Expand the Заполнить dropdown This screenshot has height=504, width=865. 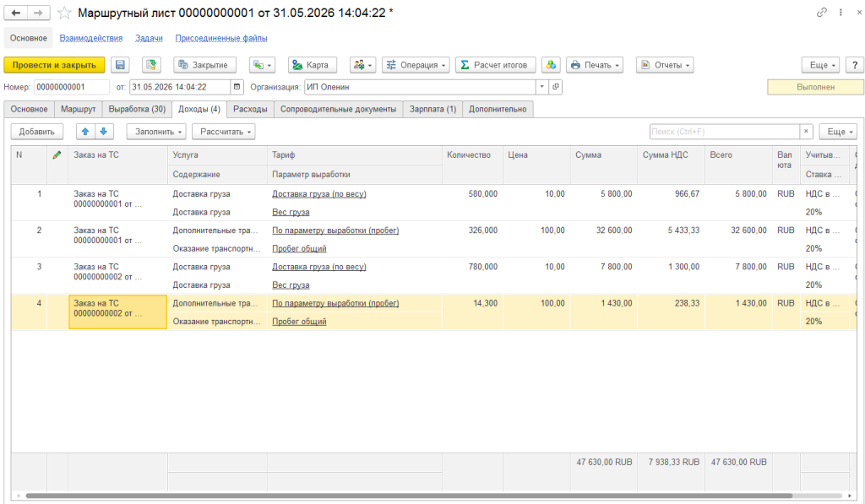coord(156,132)
